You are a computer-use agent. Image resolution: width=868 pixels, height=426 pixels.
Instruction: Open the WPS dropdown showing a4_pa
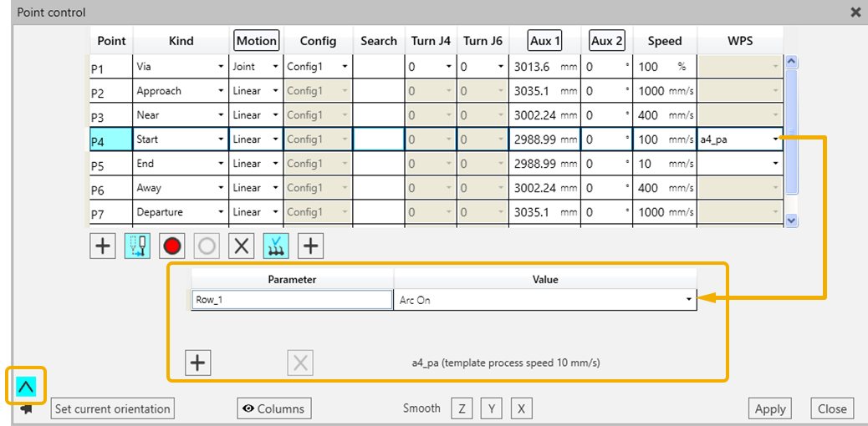point(774,139)
